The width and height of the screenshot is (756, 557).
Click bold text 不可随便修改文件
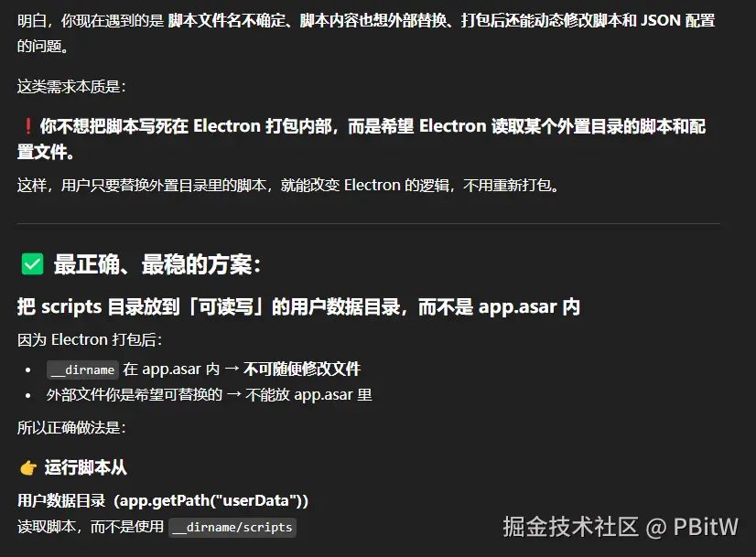pos(302,370)
